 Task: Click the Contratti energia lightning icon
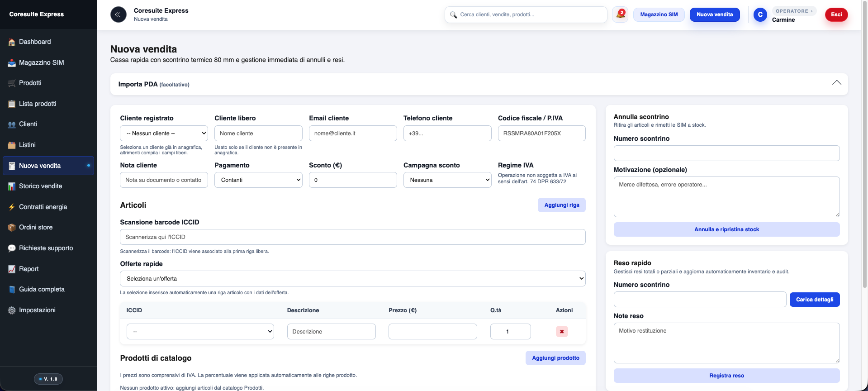[x=12, y=207]
